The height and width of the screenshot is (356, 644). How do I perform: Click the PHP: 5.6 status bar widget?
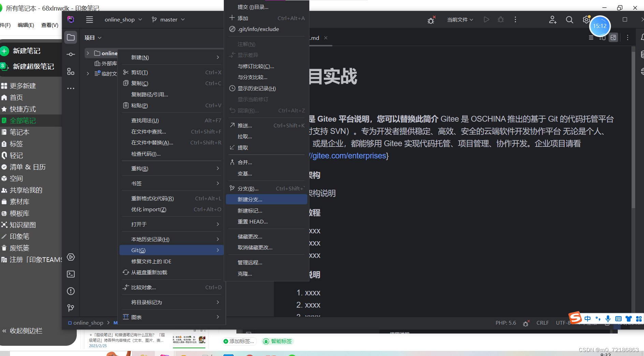click(506, 323)
